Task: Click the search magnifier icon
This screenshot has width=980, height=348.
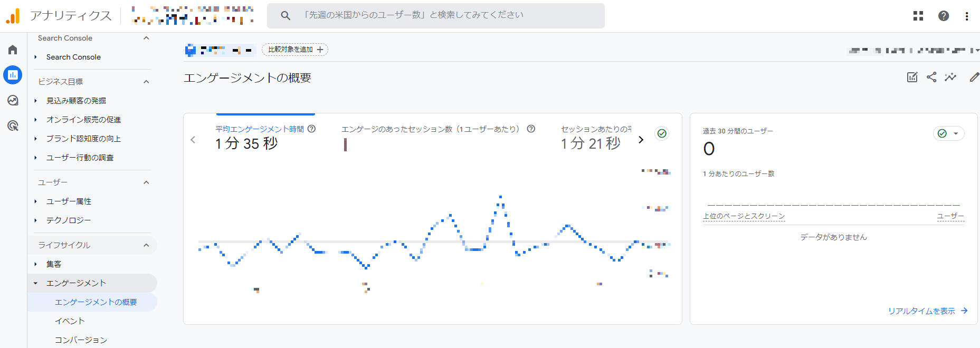Action: click(x=286, y=15)
